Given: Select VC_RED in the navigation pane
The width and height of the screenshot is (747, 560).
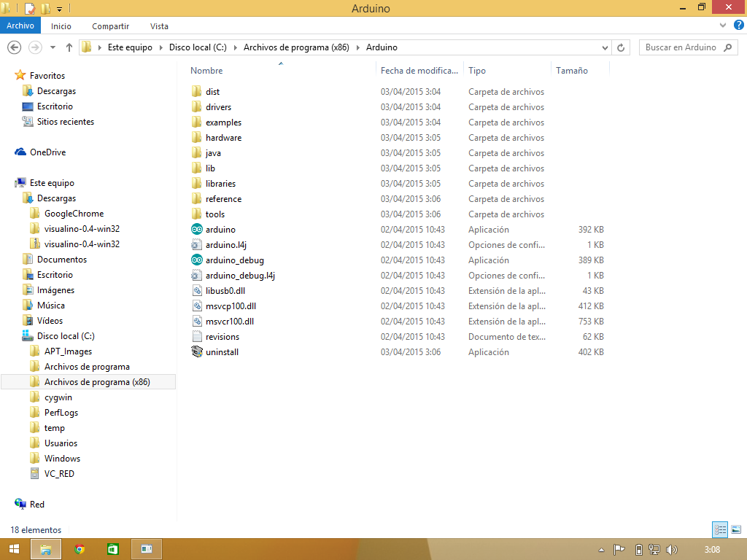Looking at the screenshot, I should (x=59, y=474).
